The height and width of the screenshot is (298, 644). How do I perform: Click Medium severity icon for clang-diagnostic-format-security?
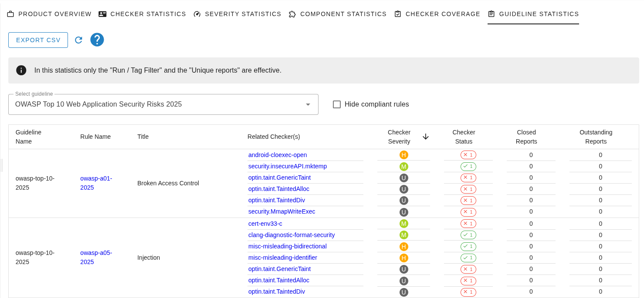pos(404,235)
